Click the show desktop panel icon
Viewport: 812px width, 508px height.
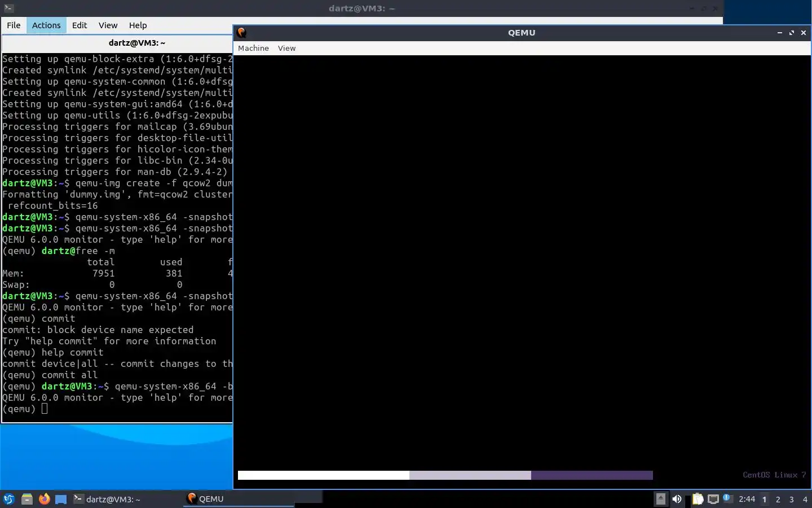(x=61, y=499)
